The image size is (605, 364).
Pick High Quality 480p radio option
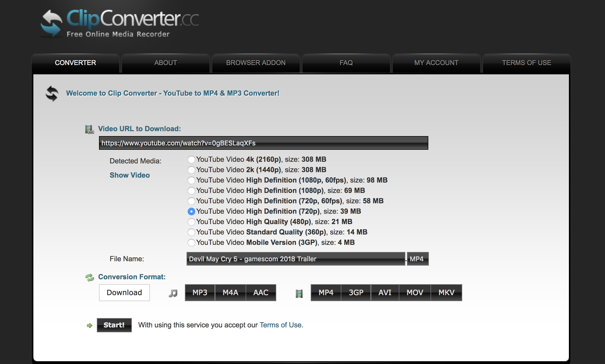click(x=191, y=222)
